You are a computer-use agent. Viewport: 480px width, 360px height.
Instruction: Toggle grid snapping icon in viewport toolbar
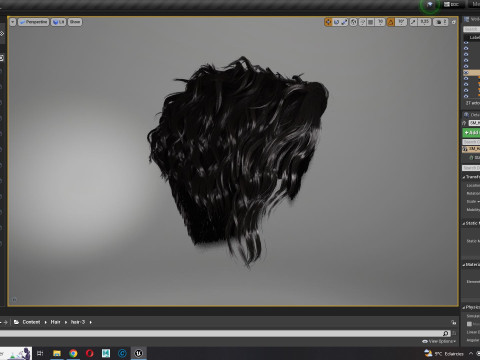tap(370, 22)
